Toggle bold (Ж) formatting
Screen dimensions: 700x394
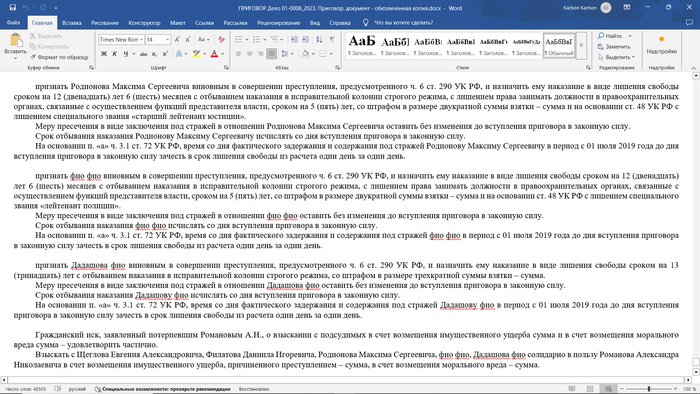click(104, 54)
